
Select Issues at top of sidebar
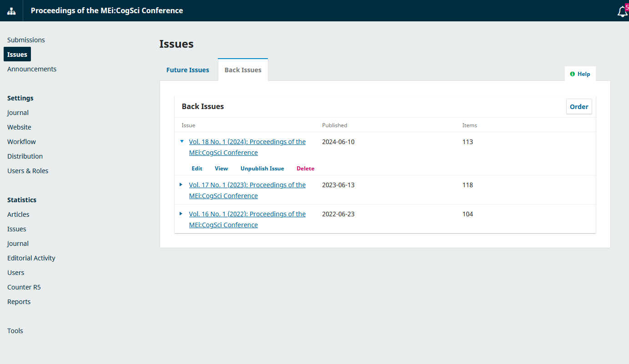pos(17,55)
